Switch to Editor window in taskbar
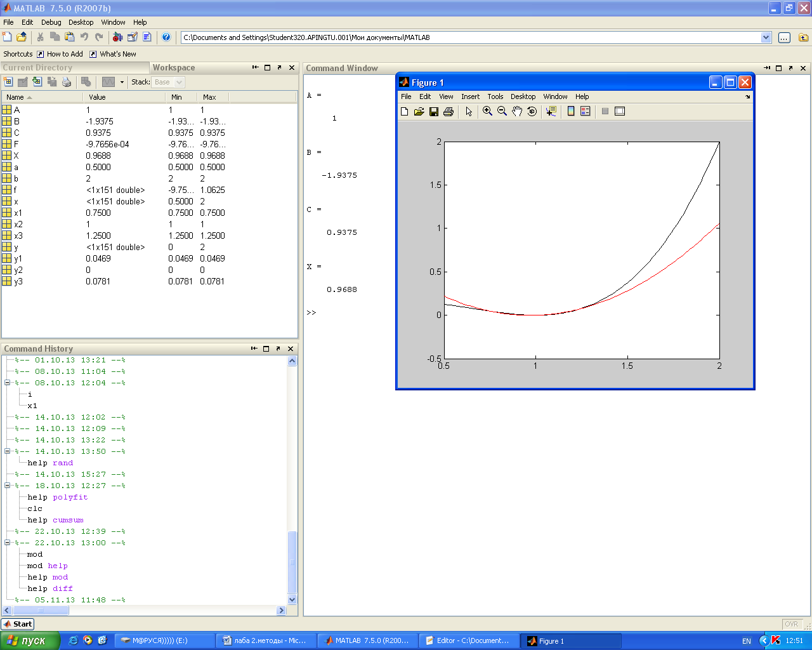This screenshot has height=650, width=812. 469,640
